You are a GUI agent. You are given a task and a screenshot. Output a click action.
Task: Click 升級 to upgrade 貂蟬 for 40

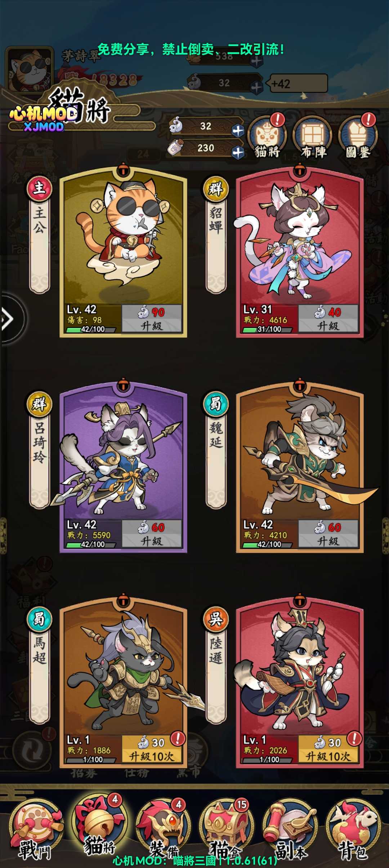click(328, 318)
